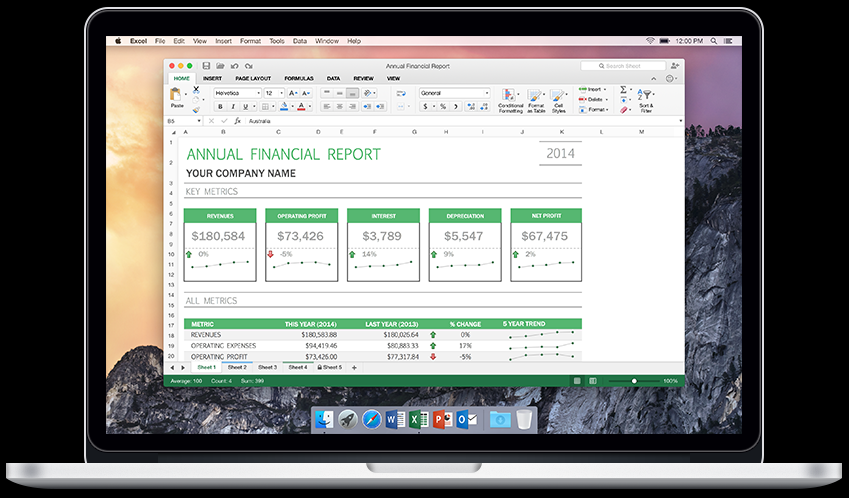Open the General number format dropdown

coord(487,93)
